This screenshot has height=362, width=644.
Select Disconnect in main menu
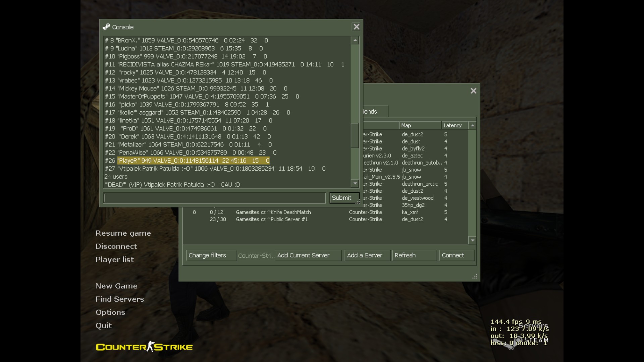[x=116, y=246]
